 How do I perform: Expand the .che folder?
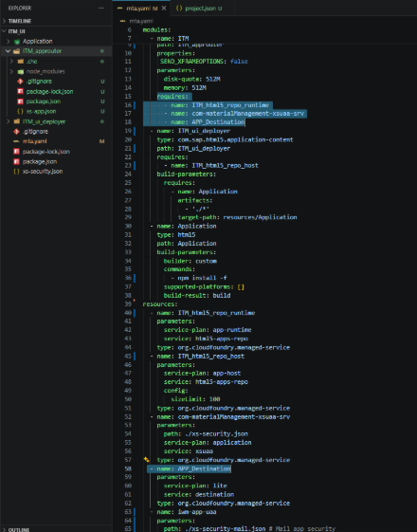(x=11, y=62)
